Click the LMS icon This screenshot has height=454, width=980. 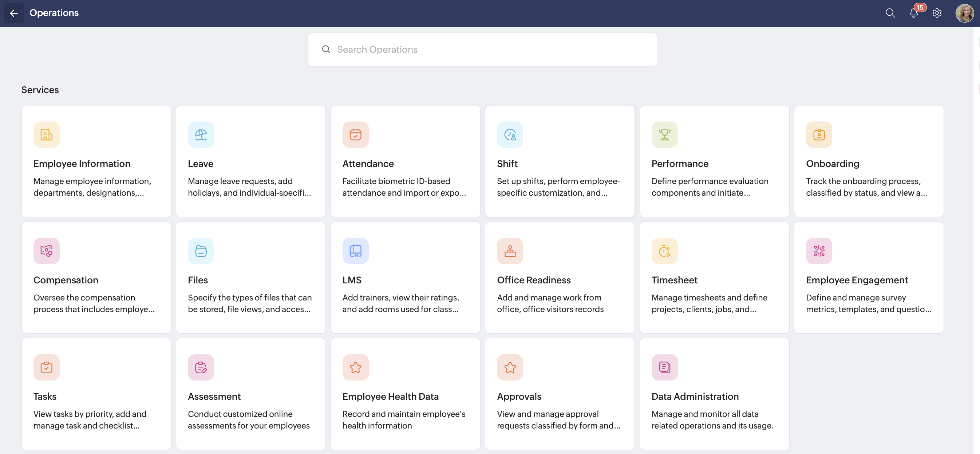click(355, 251)
